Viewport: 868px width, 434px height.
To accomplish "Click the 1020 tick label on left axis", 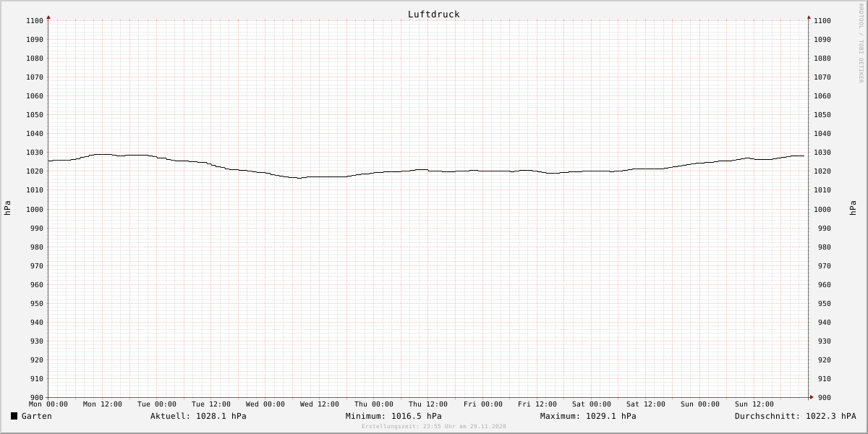I will tap(35, 171).
